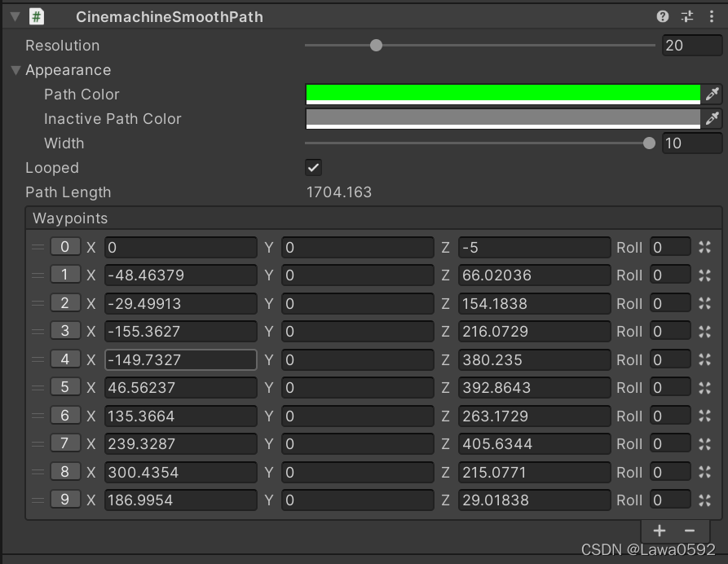Pick Inactive Path Color with eyedropper

coord(712,119)
